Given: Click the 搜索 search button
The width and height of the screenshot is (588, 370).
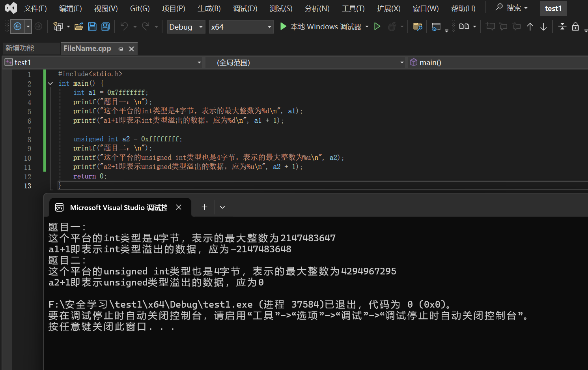Looking at the screenshot, I should click(511, 8).
